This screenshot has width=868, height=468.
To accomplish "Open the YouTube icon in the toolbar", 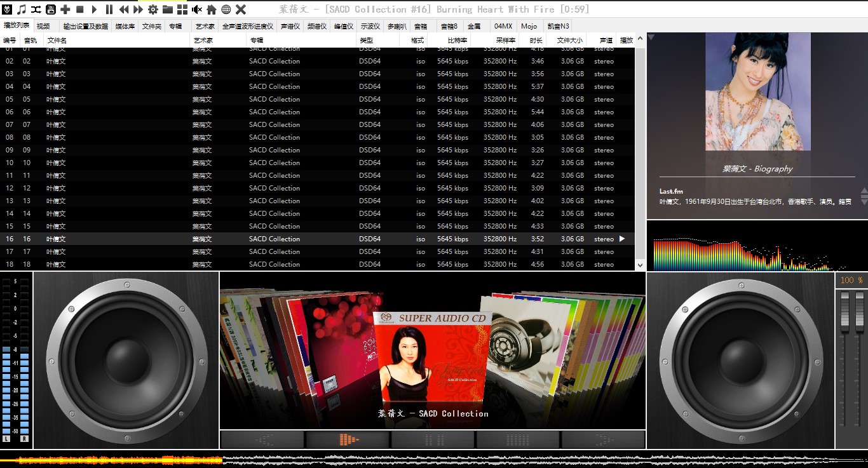I will coord(50,9).
